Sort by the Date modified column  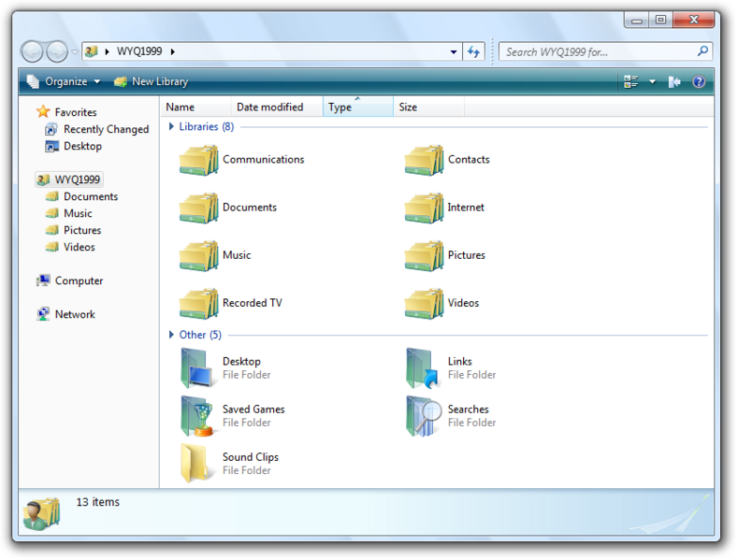point(270,107)
